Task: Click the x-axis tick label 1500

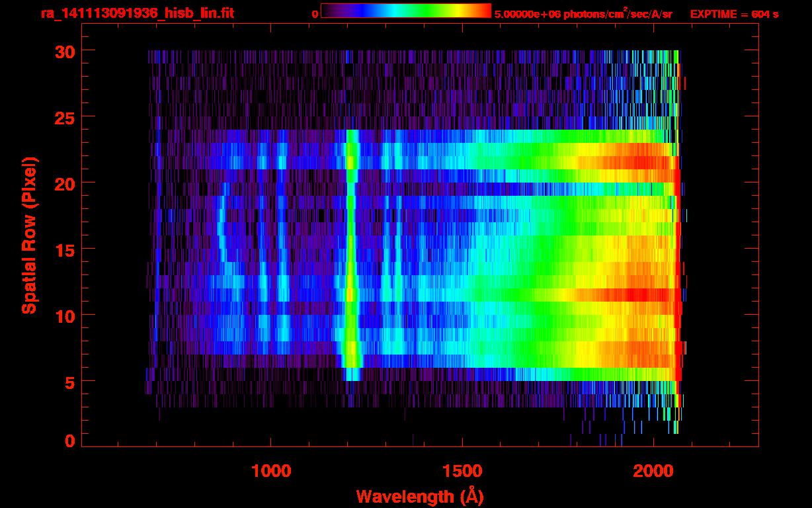Action: coord(462,470)
